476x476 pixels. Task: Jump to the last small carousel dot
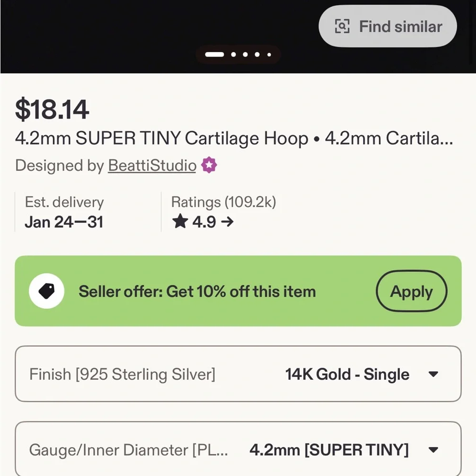click(x=269, y=55)
